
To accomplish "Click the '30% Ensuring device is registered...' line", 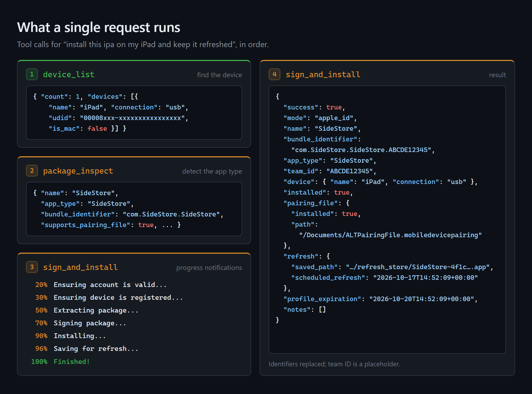I will (109, 298).
